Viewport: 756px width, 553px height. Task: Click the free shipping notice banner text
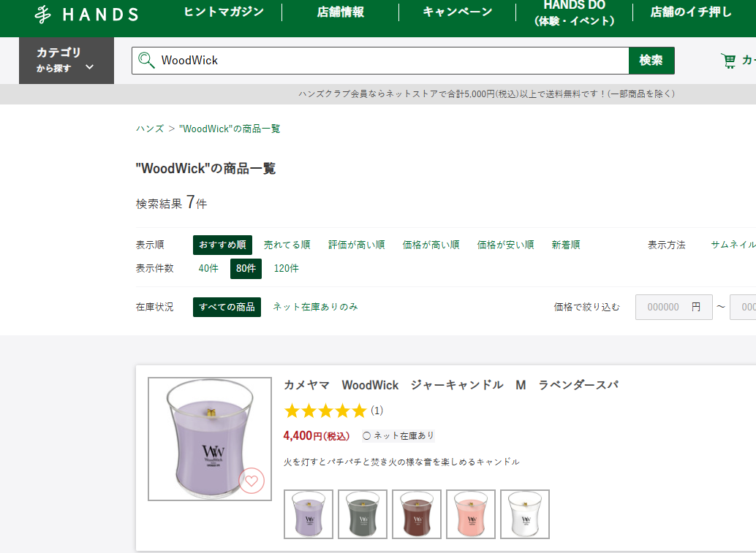486,94
